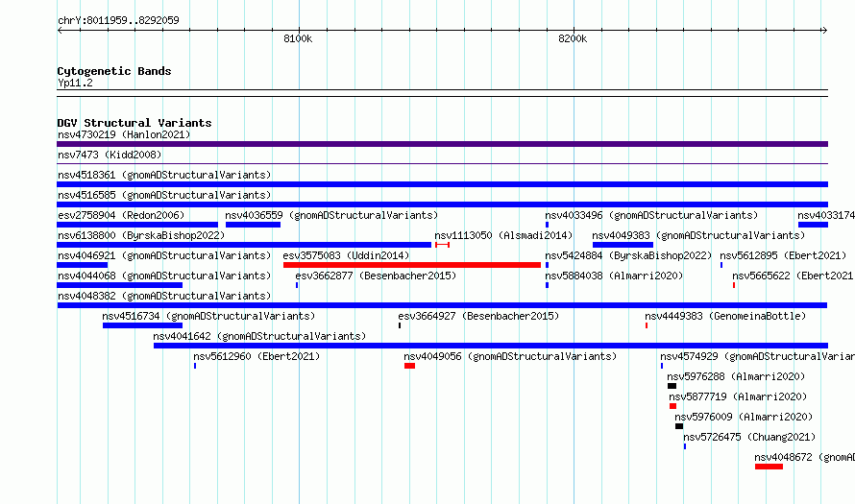855x504 pixels.
Task: Open the esv3575083 (Uddin2014) label
Action: (346, 255)
